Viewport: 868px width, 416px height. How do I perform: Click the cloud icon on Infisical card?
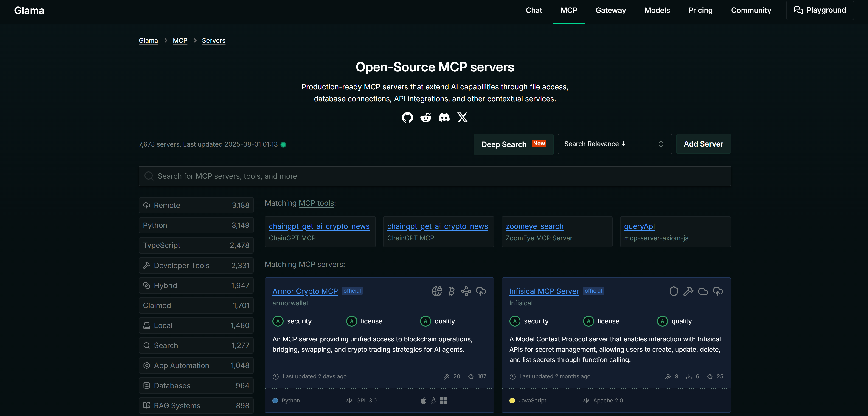tap(703, 291)
